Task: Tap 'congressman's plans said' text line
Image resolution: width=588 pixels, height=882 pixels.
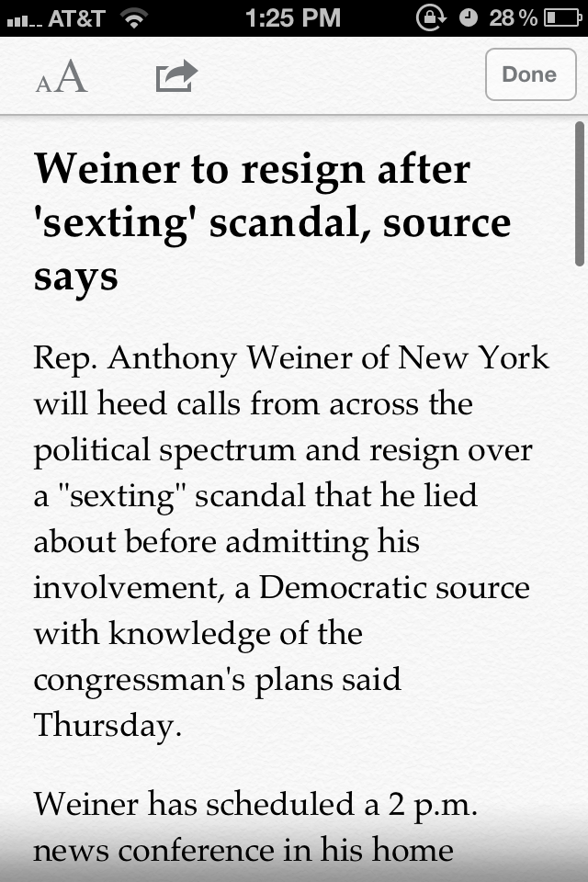Action: tap(218, 679)
